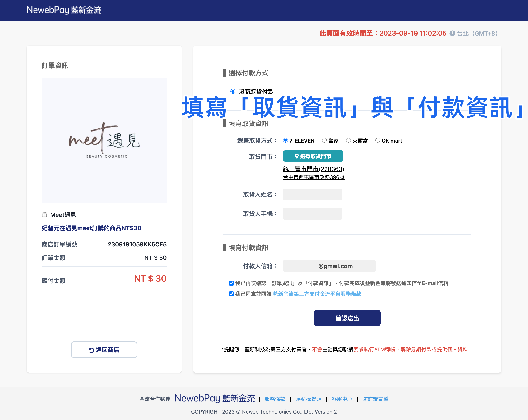Focus the 取貨人手機 input field

click(313, 214)
